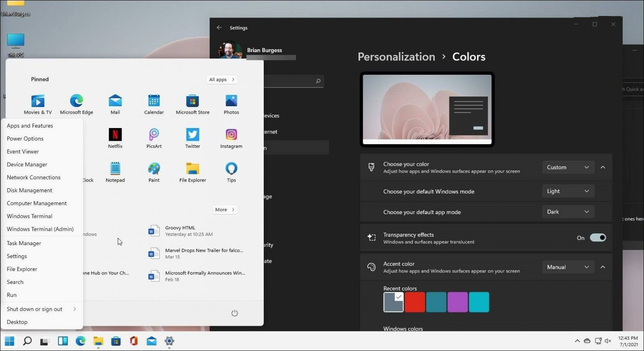Viewport: 644px width, 351px height.
Task: Change default Windows mode from Light
Action: point(568,191)
